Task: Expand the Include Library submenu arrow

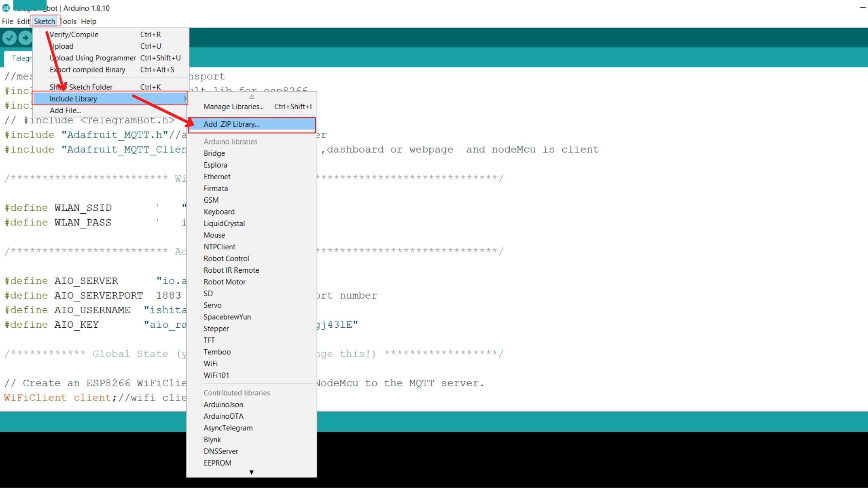Action: [185, 98]
